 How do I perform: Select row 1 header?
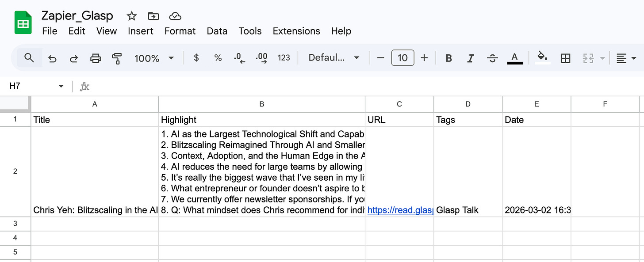click(x=15, y=120)
